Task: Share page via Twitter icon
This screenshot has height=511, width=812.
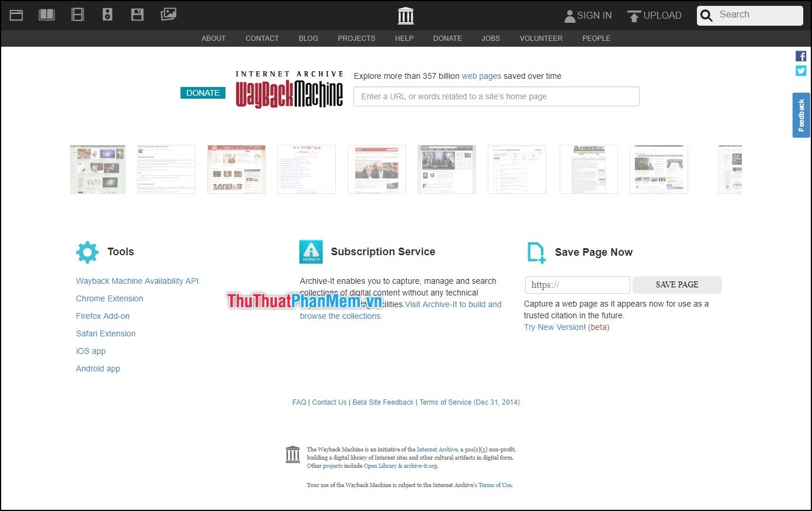Action: [x=801, y=71]
